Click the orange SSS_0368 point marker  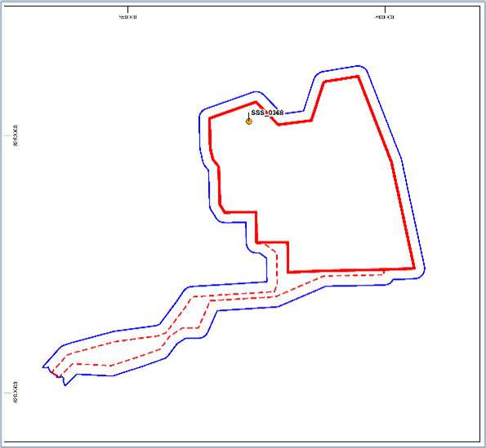click(x=249, y=122)
